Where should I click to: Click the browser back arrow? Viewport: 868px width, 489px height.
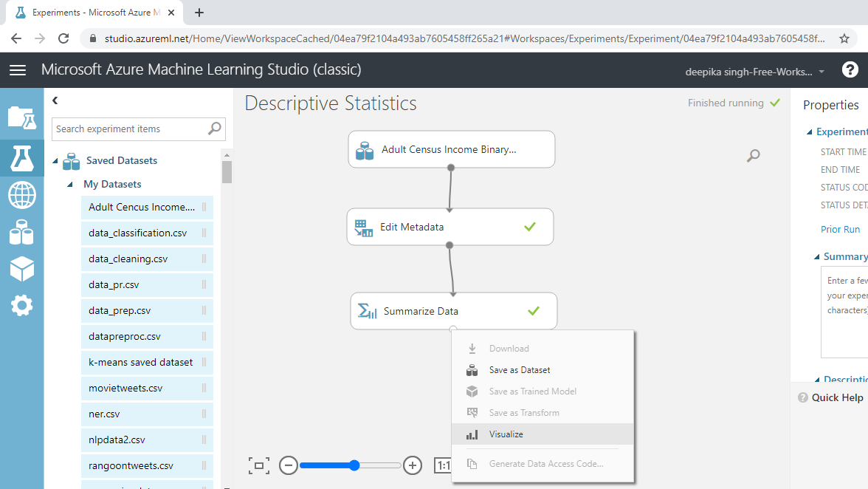tap(16, 38)
